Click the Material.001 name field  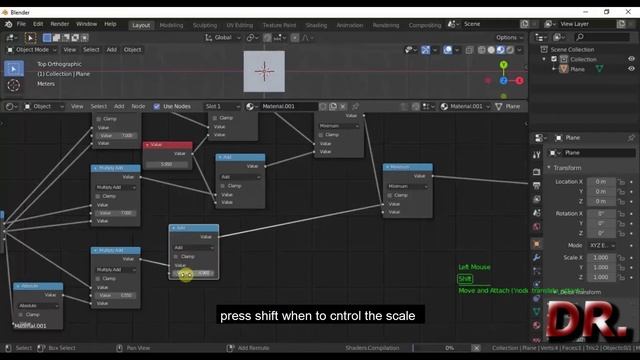click(x=289, y=107)
